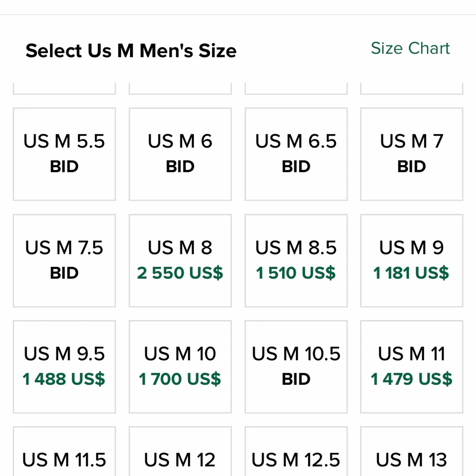Select US M 8 at 2 550 US$

point(180,260)
